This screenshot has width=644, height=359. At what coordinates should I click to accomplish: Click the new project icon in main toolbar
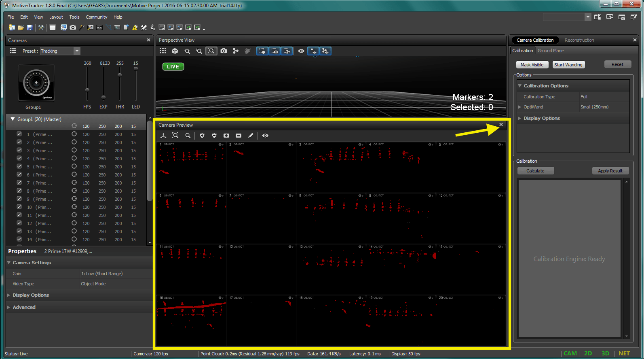point(12,28)
